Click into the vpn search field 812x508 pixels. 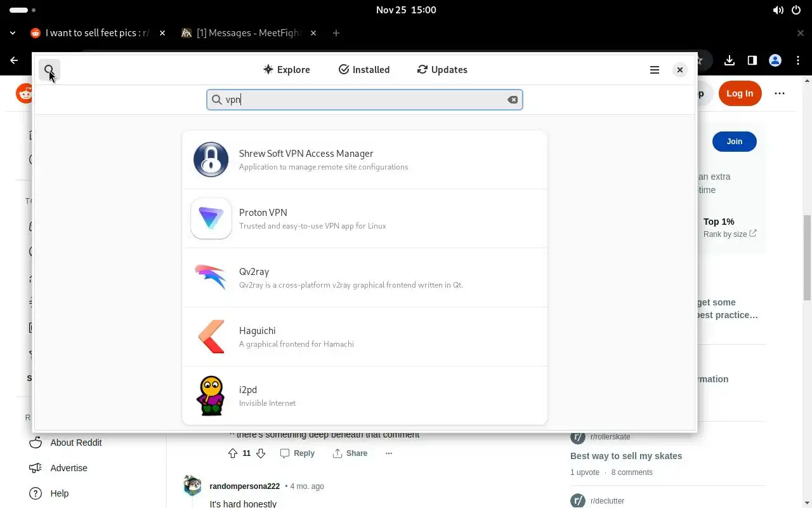(364, 100)
